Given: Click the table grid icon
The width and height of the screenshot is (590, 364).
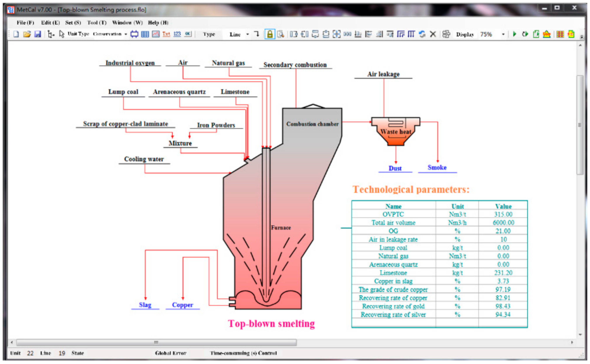Looking at the screenshot, I should 145,34.
